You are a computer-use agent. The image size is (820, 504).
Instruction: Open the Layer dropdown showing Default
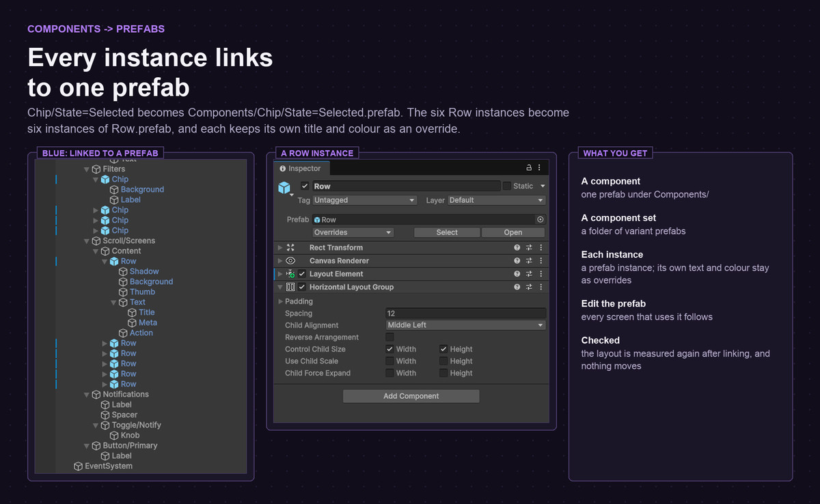(496, 200)
